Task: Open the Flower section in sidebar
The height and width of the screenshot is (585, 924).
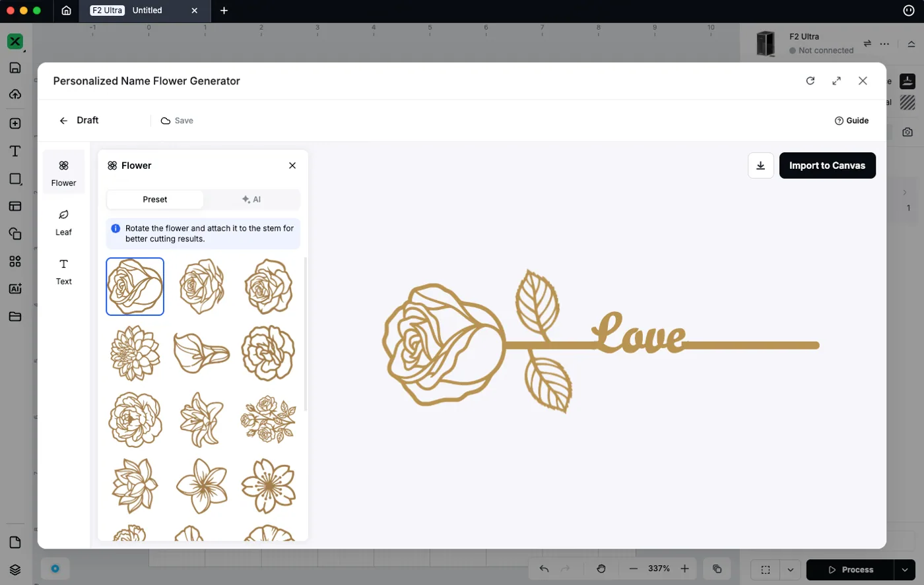Action: [x=63, y=172]
